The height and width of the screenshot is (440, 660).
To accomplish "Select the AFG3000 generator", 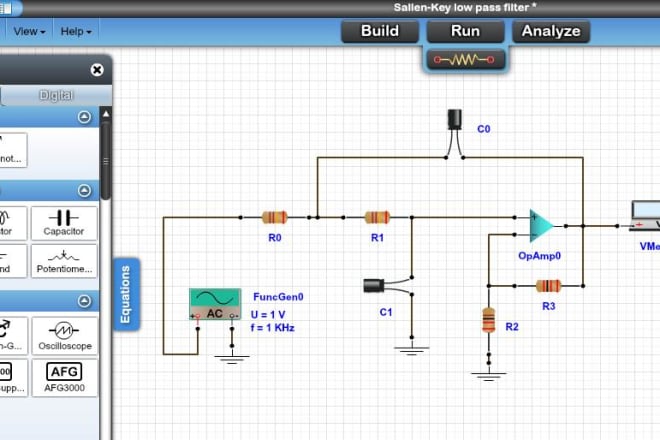I will (64, 375).
